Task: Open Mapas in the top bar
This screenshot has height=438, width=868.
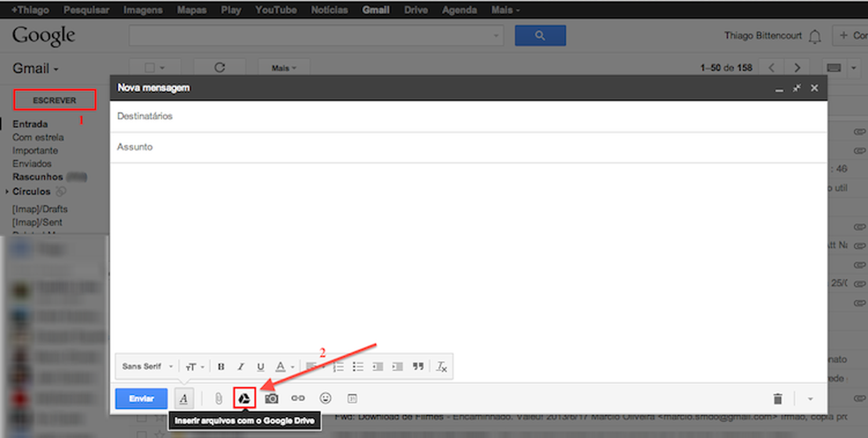Action: click(x=191, y=10)
